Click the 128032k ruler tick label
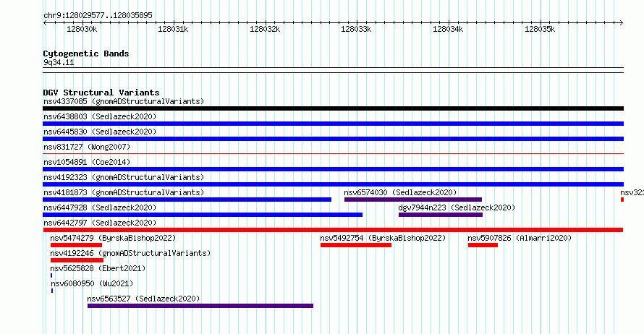This screenshot has height=334, width=644. (265, 29)
